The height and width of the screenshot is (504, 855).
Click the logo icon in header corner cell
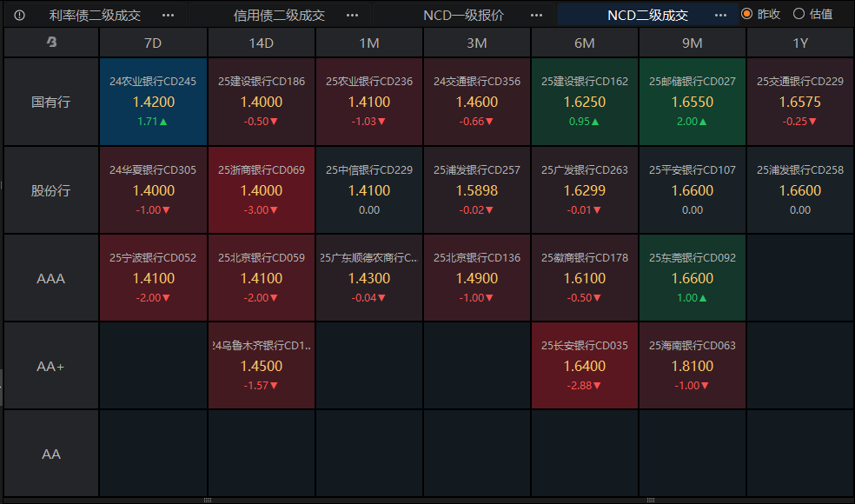pos(51,42)
